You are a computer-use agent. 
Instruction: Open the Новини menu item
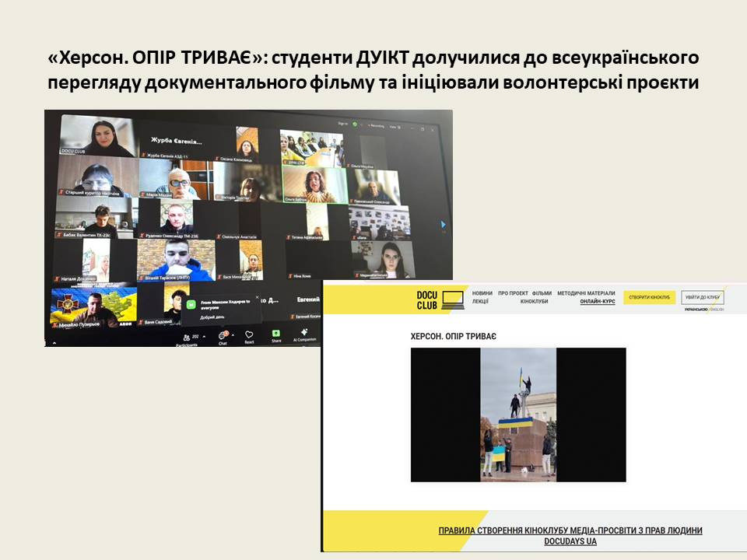482,293
